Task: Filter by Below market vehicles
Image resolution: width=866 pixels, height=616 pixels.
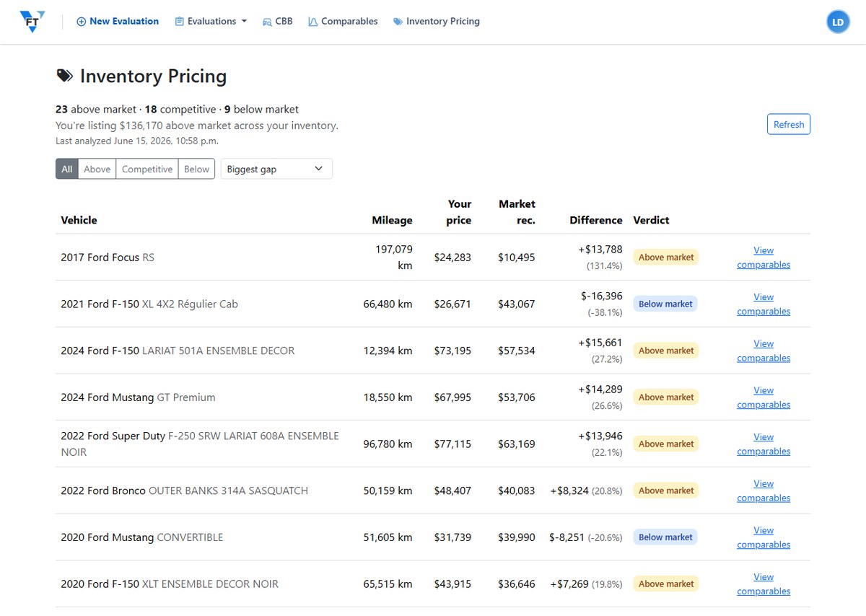Action: 196,169
